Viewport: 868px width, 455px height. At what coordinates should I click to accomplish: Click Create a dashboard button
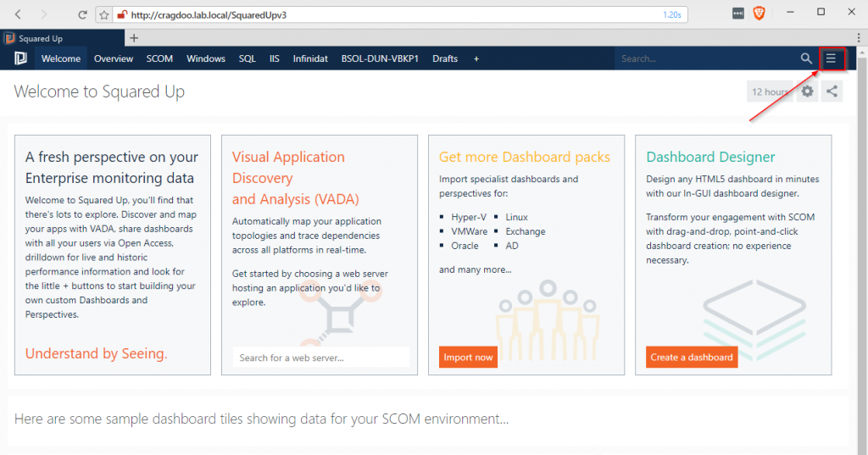tap(692, 357)
